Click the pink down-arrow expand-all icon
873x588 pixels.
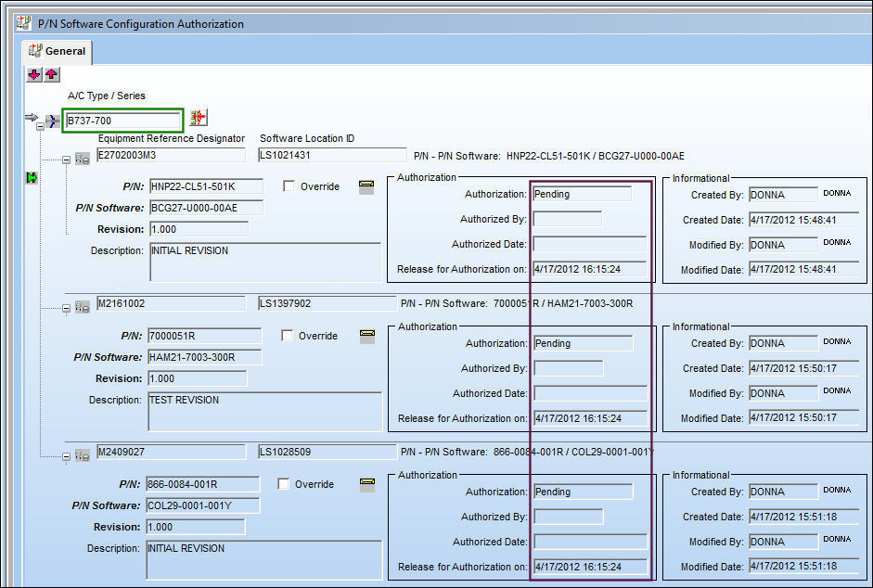pos(34,74)
